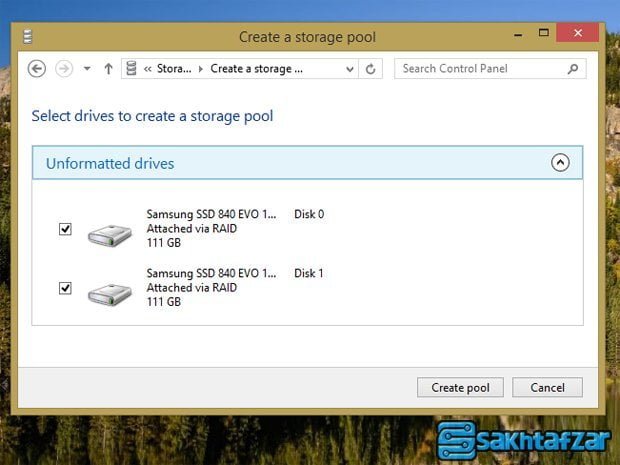Expand the address bar history dropdown

click(349, 69)
